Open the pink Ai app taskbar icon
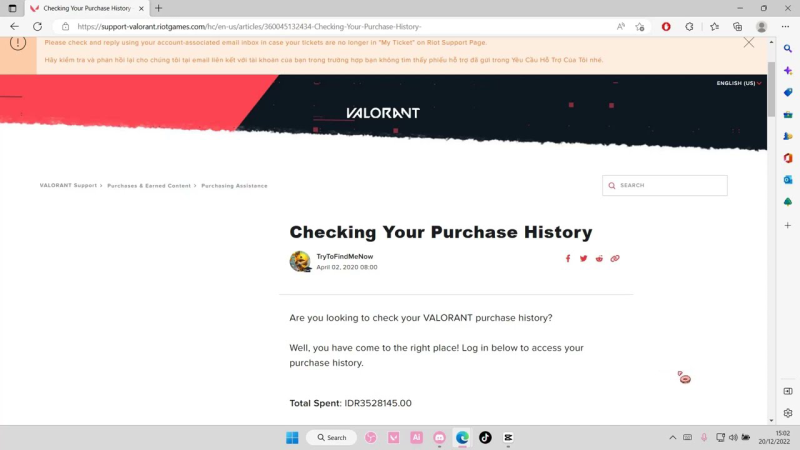The image size is (800, 450). [x=416, y=437]
